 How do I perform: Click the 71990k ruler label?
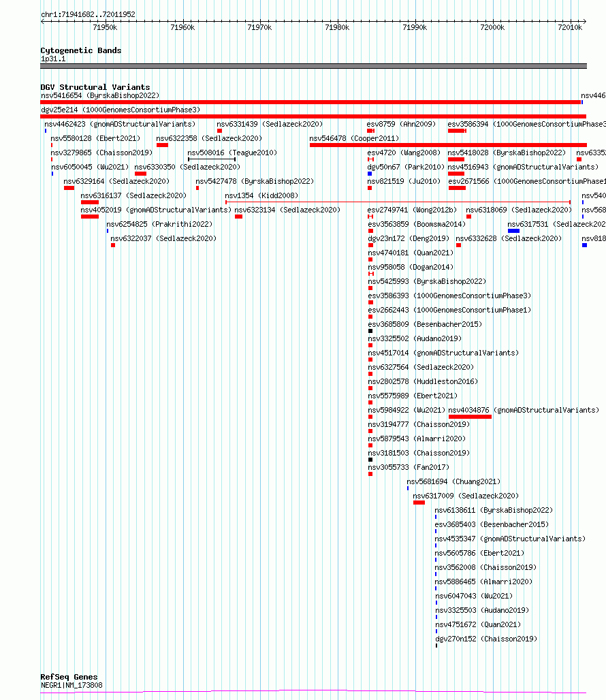[415, 28]
